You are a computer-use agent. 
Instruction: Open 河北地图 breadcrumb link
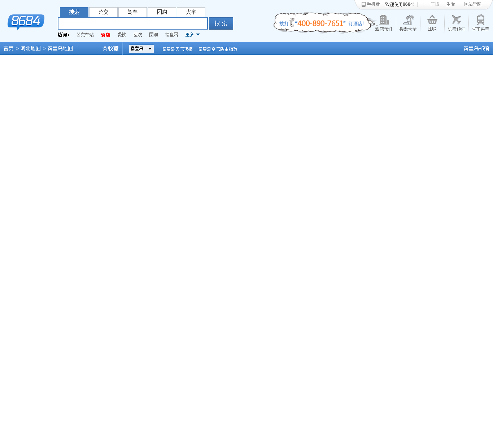[31, 48]
